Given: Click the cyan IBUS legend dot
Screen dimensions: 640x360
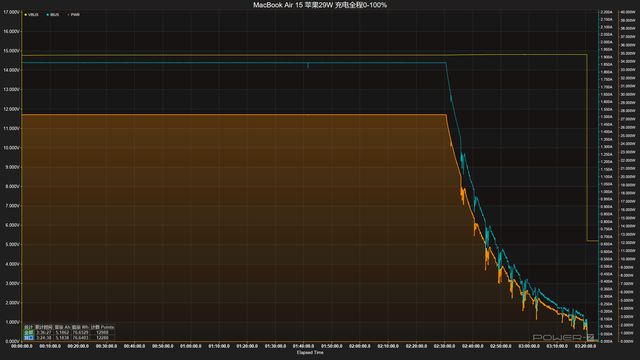Looking at the screenshot, I should click(x=48, y=15).
